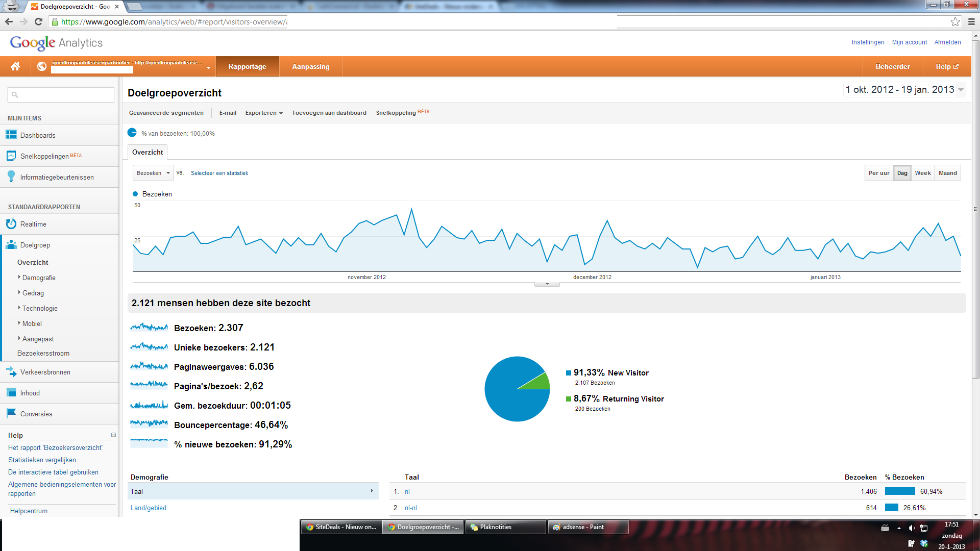This screenshot has width=980, height=551.
Task: Click the browser back arrow
Action: click(9, 21)
